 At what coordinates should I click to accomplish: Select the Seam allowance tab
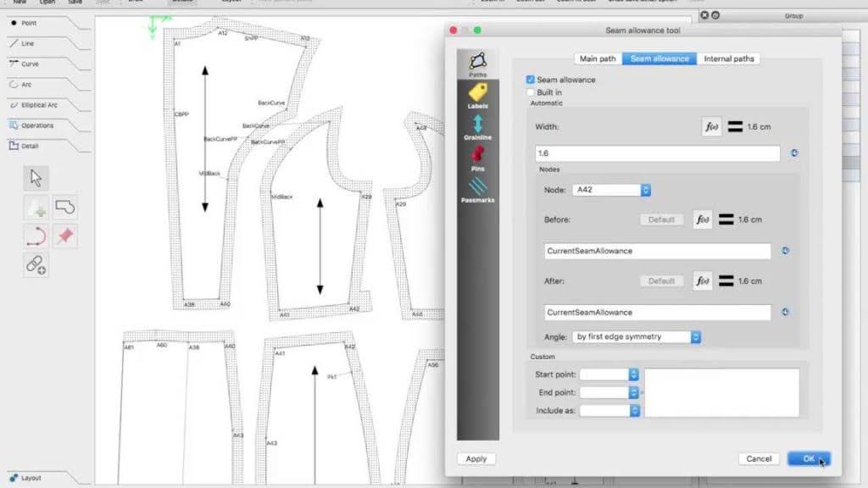point(659,58)
